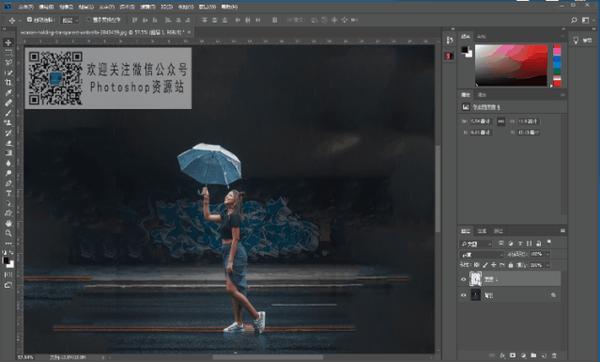Open the Auto-Select target dropdown
This screenshot has width=600, height=362.
(x=70, y=20)
